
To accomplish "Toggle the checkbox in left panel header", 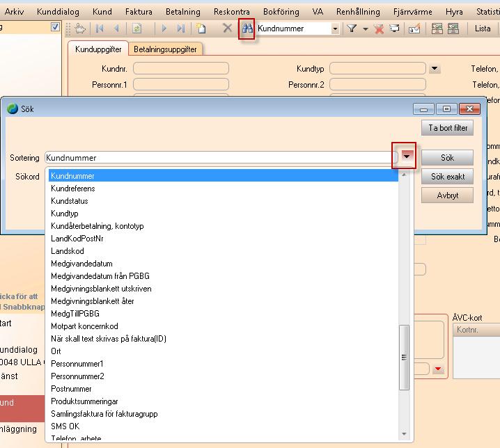I will point(55,26).
